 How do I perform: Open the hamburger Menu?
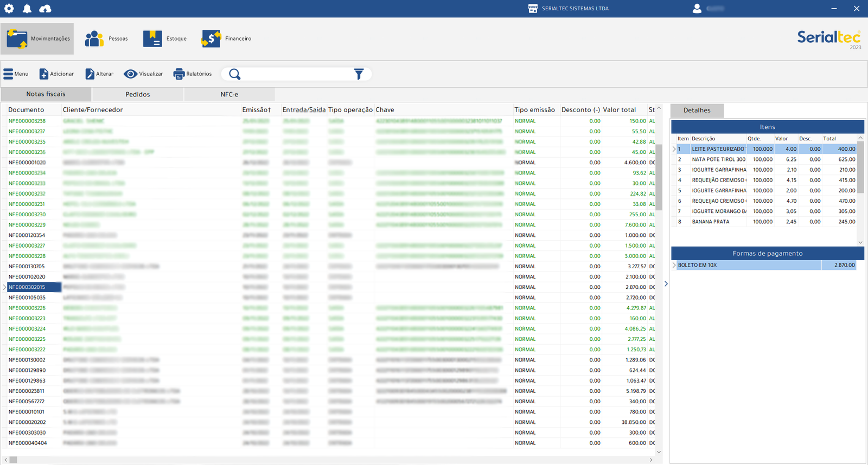(16, 74)
